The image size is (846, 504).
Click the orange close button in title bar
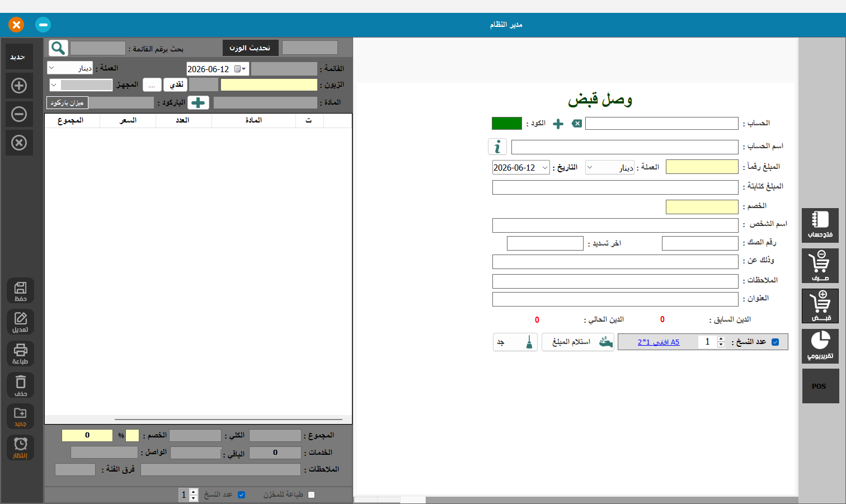(16, 25)
